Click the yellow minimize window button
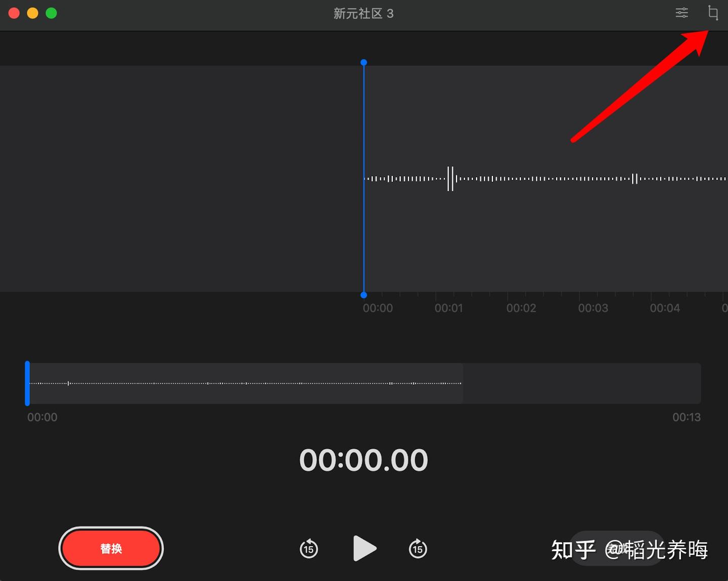The width and height of the screenshot is (728, 581). pyautogui.click(x=32, y=13)
